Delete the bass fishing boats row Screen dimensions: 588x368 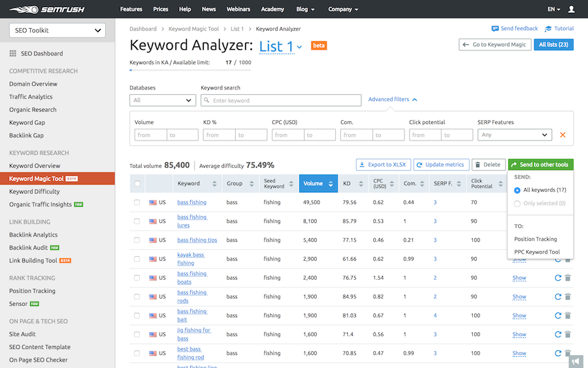568,278
